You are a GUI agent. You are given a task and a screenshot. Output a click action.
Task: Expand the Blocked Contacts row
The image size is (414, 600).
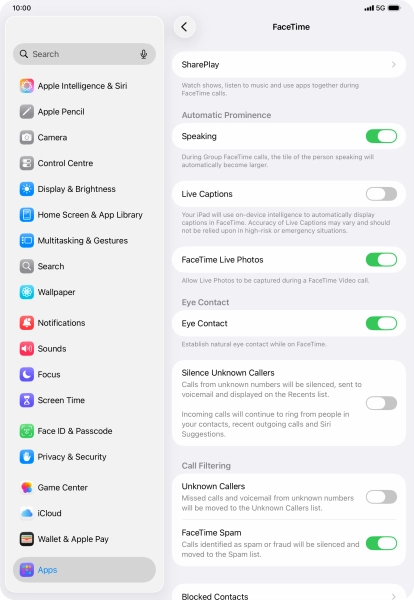click(289, 592)
